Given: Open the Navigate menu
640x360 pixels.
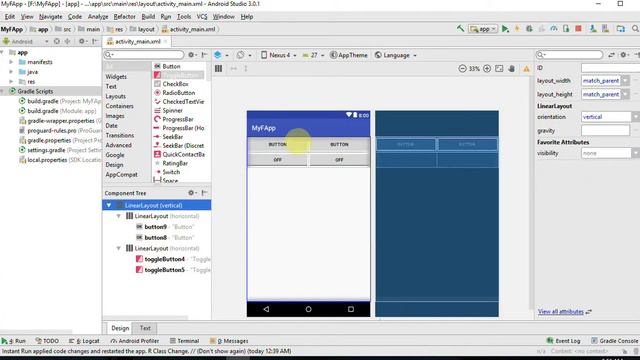Looking at the screenshot, I should coord(51,17).
